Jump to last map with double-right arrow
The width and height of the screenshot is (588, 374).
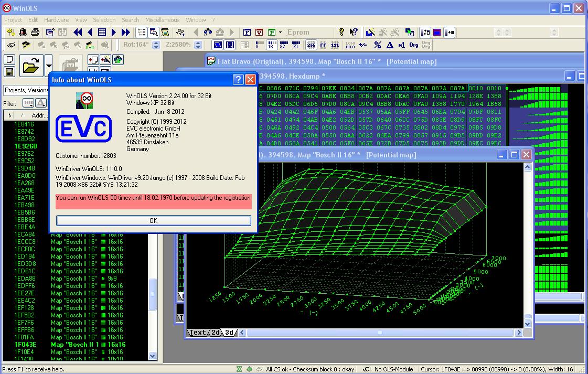pos(125,33)
